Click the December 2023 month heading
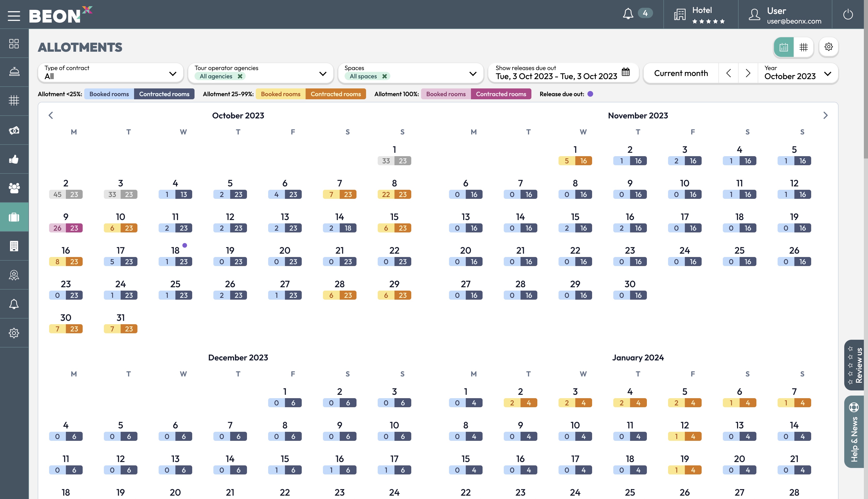 [238, 358]
